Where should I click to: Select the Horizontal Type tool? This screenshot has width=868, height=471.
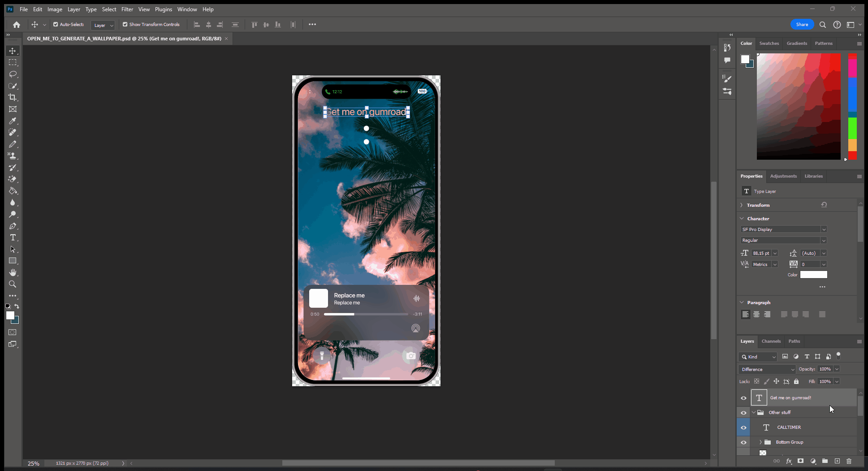point(13,237)
